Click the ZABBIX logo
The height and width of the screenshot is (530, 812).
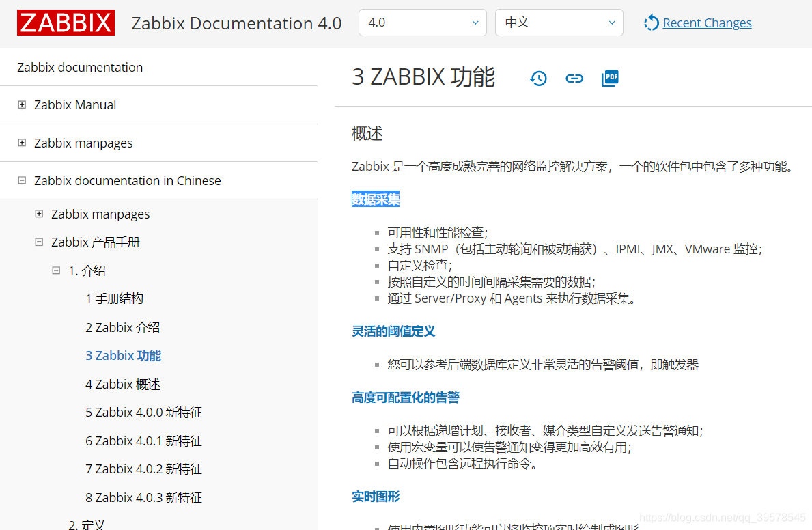pyautogui.click(x=66, y=23)
